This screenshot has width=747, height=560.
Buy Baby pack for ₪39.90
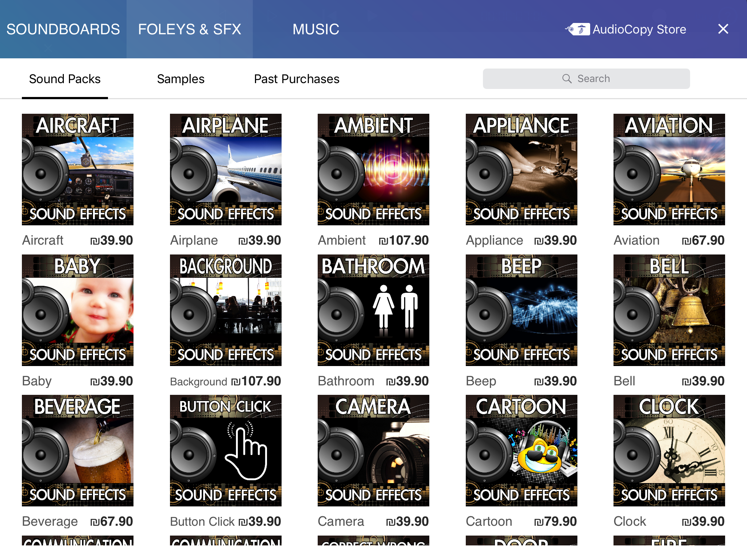tap(112, 381)
